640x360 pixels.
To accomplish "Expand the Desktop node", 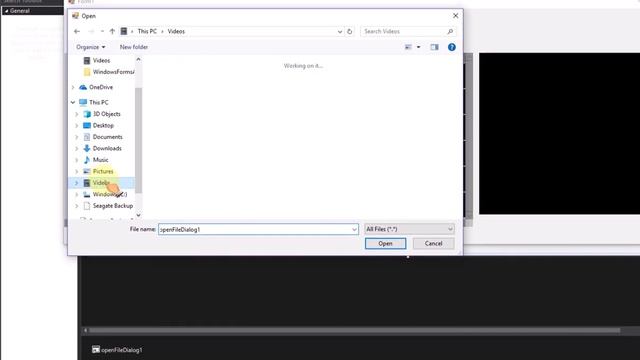I will [77, 126].
